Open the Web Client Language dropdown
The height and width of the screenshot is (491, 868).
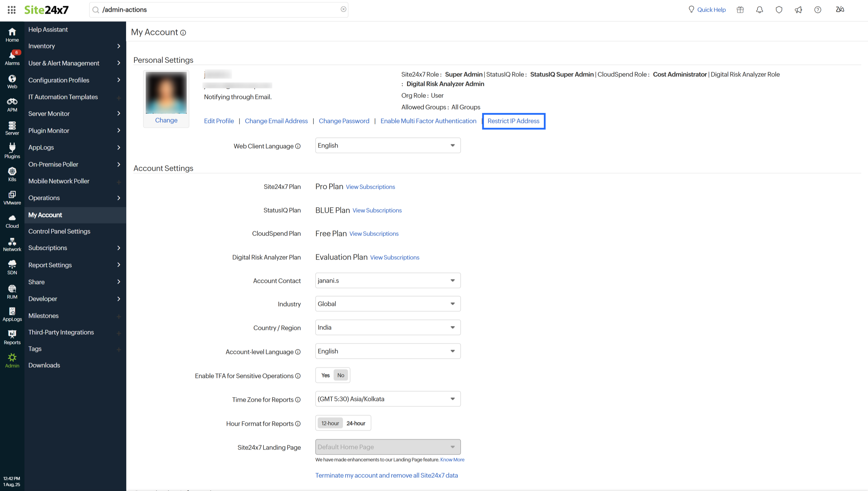tap(387, 145)
